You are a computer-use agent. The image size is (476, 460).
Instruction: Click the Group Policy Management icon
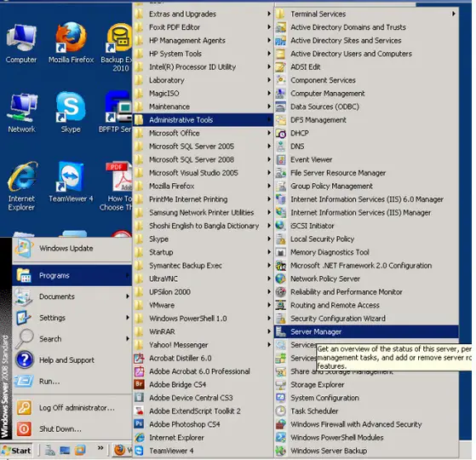tap(281, 186)
